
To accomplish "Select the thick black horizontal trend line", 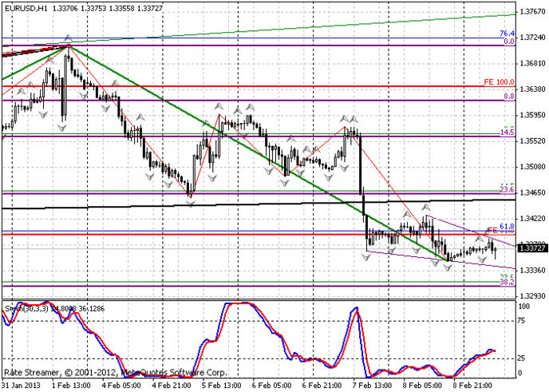I will [239, 204].
